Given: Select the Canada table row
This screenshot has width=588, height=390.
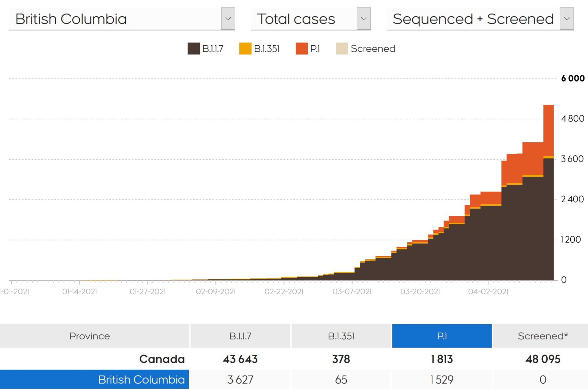Looking at the screenshot, I should point(162,359).
